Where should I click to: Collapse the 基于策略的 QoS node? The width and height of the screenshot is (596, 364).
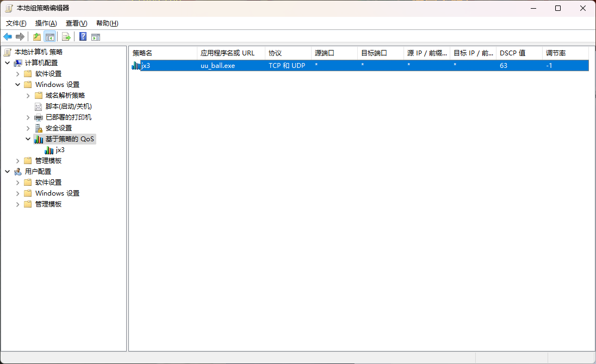point(28,139)
